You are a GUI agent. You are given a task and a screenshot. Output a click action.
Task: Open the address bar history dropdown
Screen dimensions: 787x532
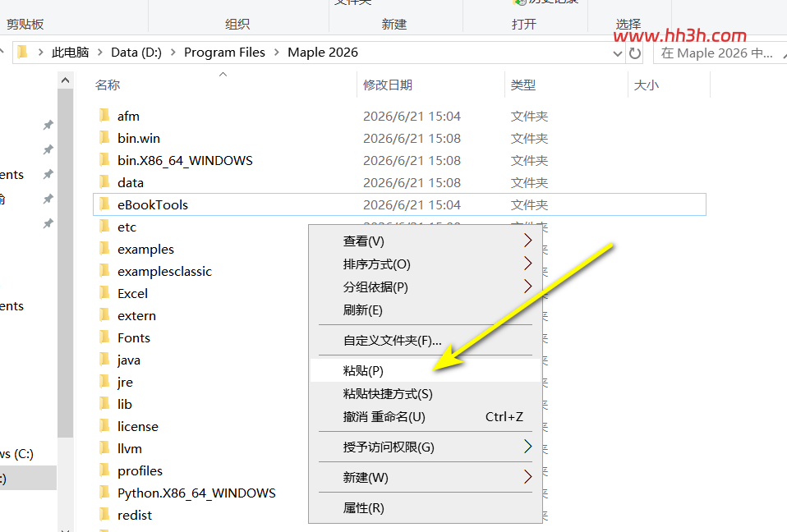point(618,53)
